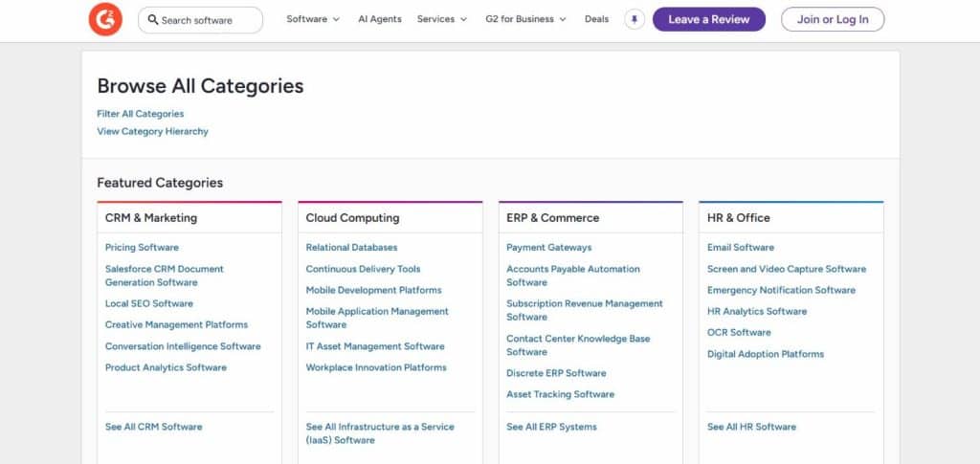
Task: Open View Category Hierarchy link
Action: click(x=152, y=132)
